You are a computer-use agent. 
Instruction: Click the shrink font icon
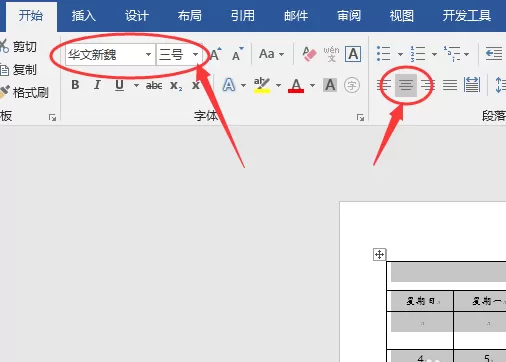[237, 54]
